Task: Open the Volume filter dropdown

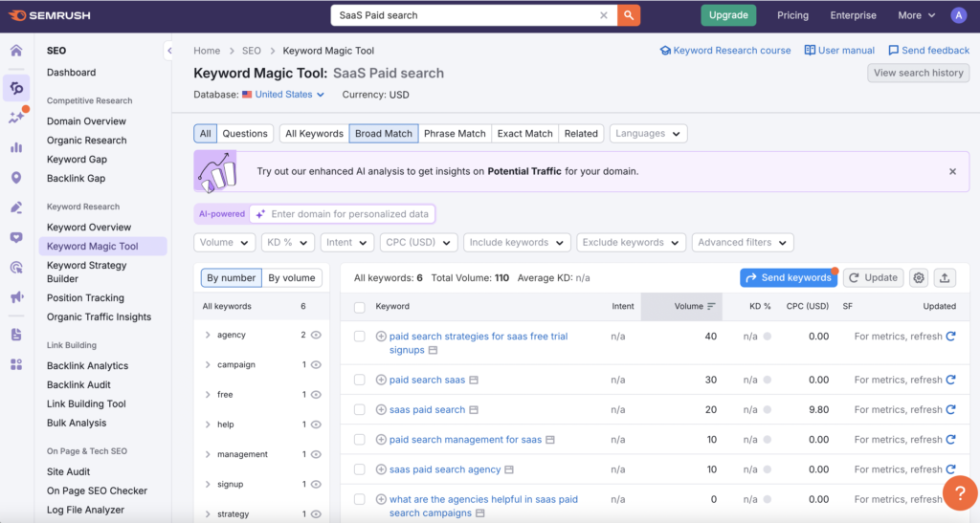Action: point(225,243)
